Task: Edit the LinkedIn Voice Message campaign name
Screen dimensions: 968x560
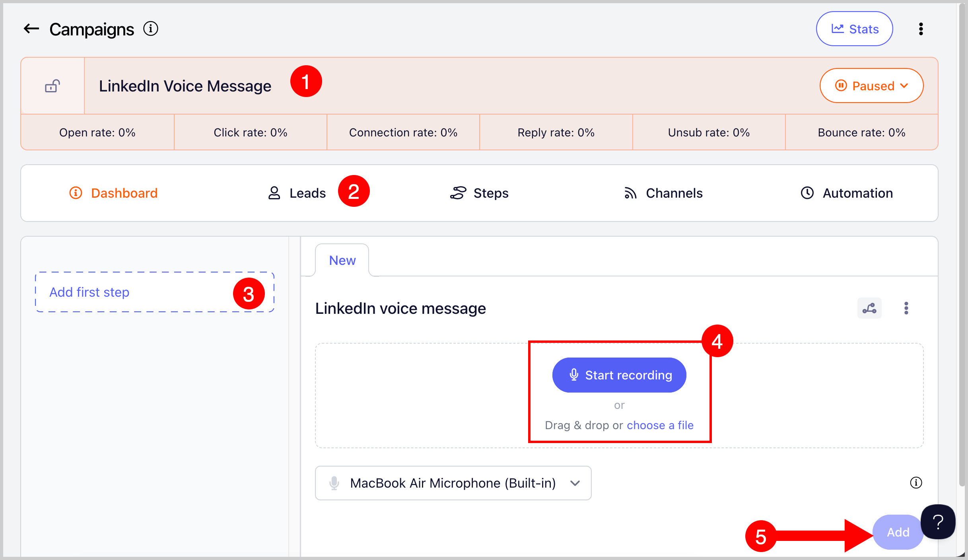Action: (x=185, y=86)
